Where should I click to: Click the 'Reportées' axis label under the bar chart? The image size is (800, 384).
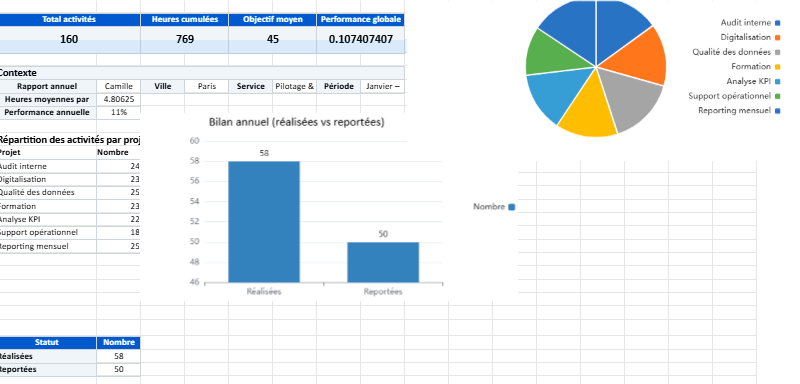point(383,292)
